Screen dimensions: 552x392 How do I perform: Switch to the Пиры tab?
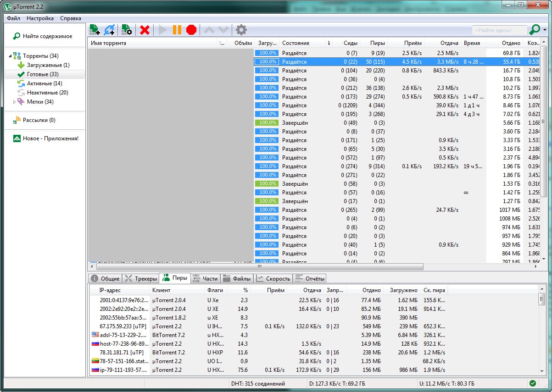pyautogui.click(x=175, y=278)
